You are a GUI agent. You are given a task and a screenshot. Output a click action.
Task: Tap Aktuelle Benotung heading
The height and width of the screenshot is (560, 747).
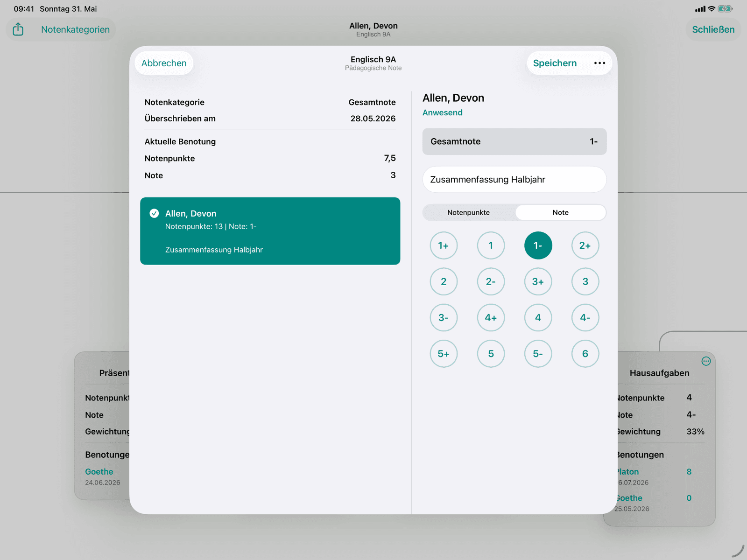(180, 141)
